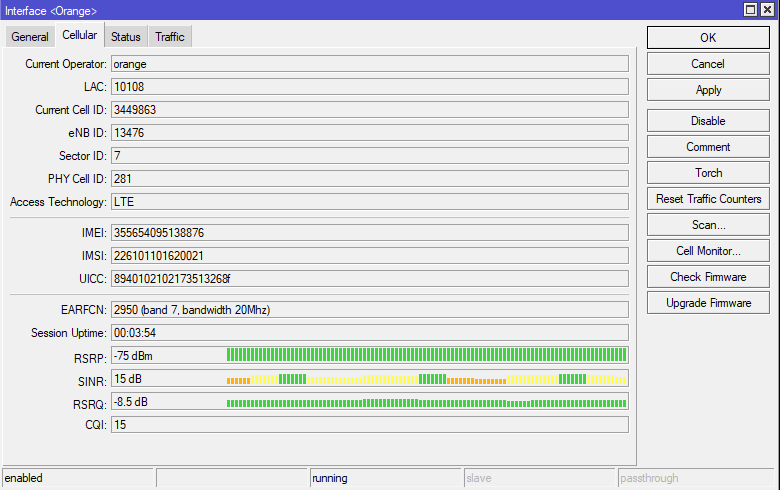Click the eNB ID field 13476

pos(370,133)
